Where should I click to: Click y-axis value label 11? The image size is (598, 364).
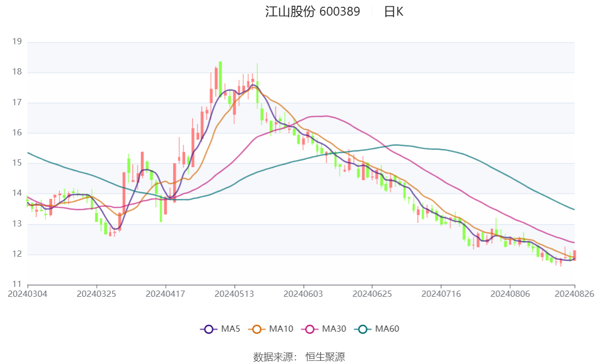(17, 284)
